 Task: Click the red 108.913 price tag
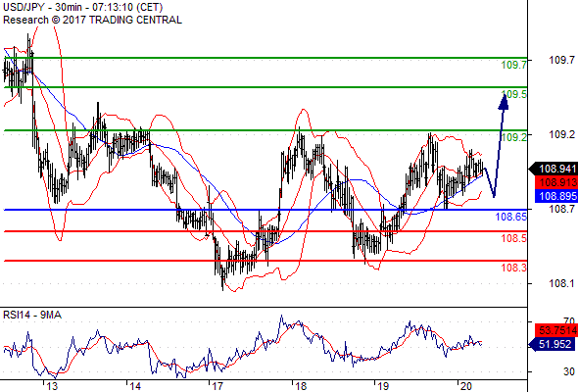556,182
